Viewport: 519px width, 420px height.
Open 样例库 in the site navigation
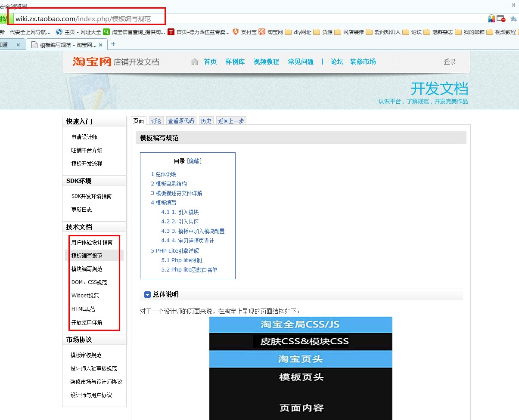click(x=235, y=62)
